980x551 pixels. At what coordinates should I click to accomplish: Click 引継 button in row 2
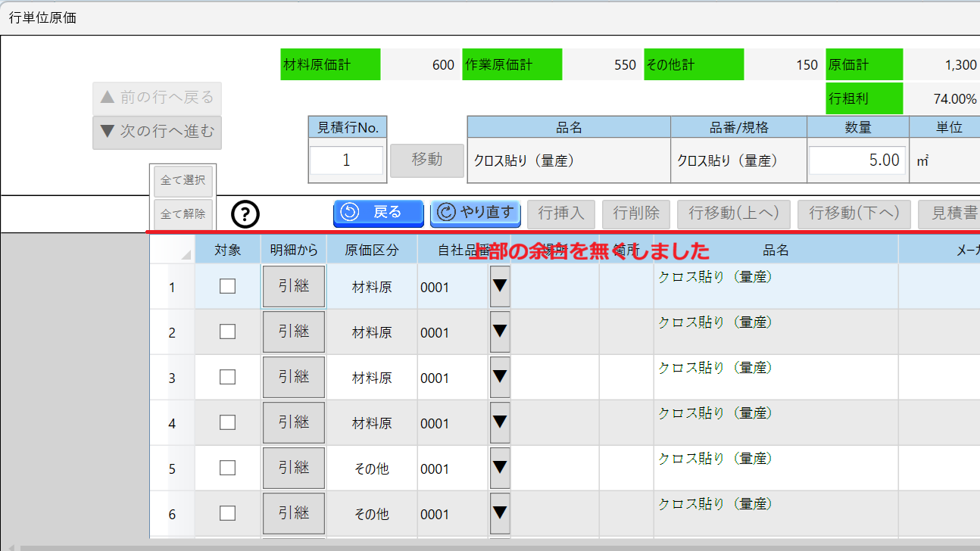293,332
